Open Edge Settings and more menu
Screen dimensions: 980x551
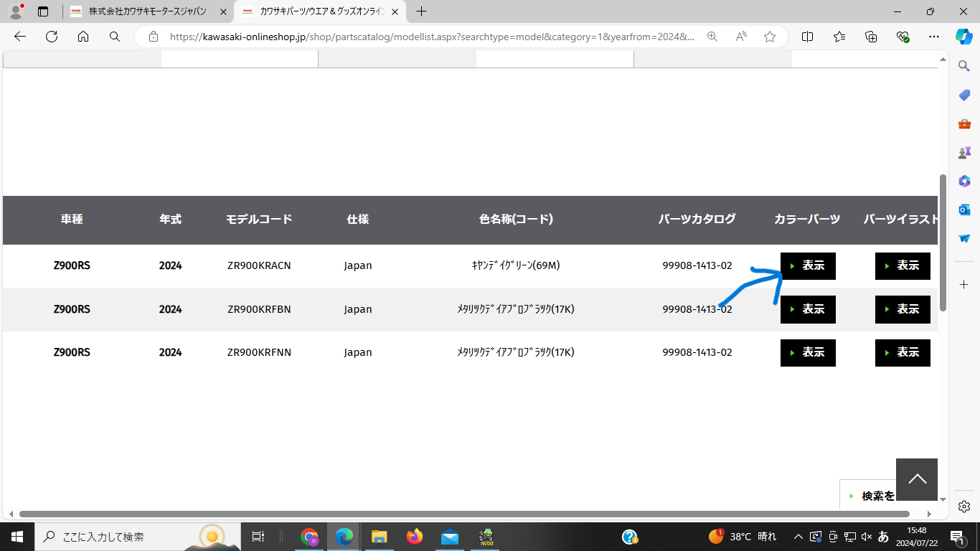[933, 37]
